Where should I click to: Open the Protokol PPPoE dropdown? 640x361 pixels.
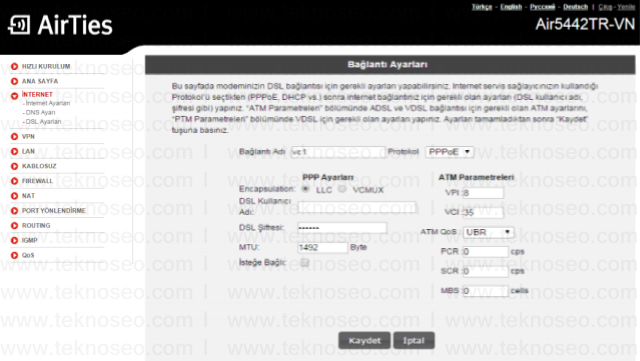449,152
